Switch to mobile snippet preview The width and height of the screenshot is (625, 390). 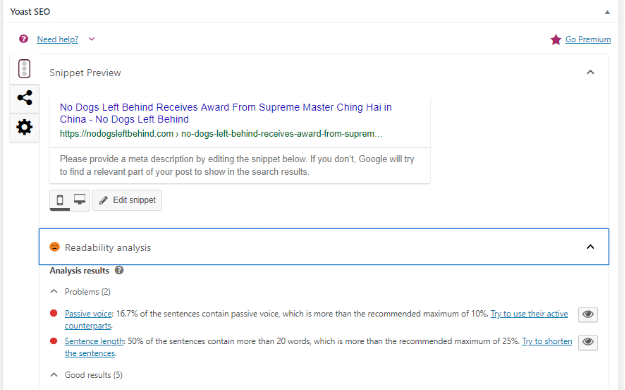coord(60,200)
